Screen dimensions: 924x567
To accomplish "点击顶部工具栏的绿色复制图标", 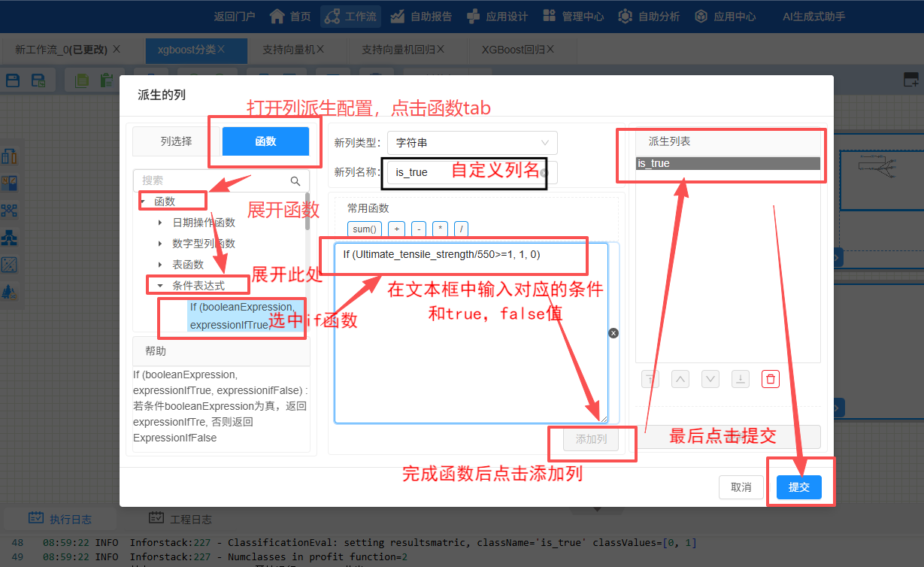I will (x=81, y=80).
